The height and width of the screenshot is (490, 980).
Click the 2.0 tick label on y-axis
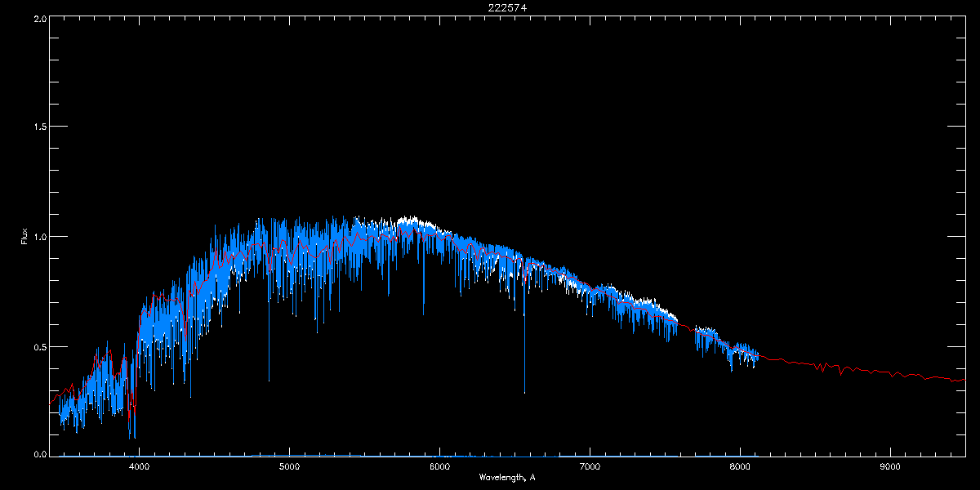(x=39, y=18)
